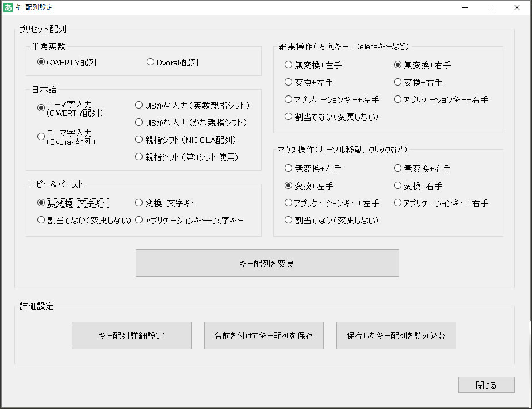Select 変換+文字キー for コピー＆ペースト
This screenshot has height=409, width=532.
[x=137, y=203]
